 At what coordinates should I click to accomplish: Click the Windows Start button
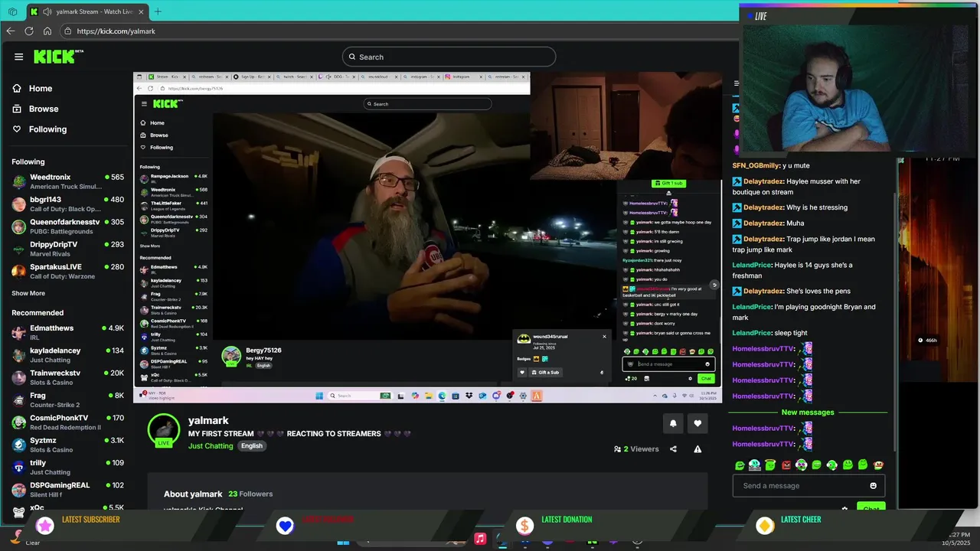(x=343, y=542)
